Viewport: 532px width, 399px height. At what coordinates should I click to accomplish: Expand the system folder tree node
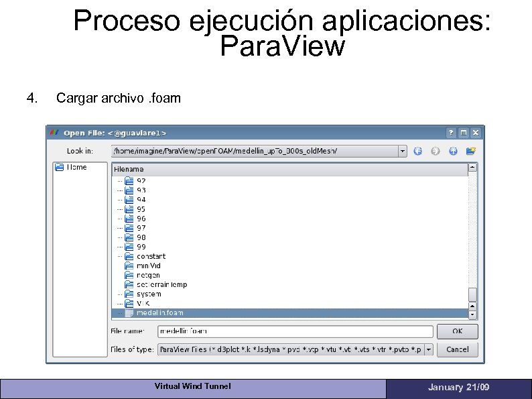[x=120, y=294]
